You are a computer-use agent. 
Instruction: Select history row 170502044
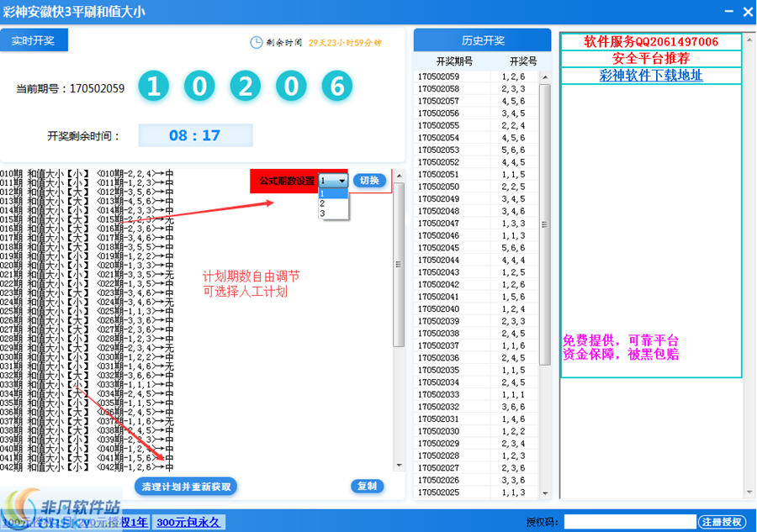[x=477, y=260]
